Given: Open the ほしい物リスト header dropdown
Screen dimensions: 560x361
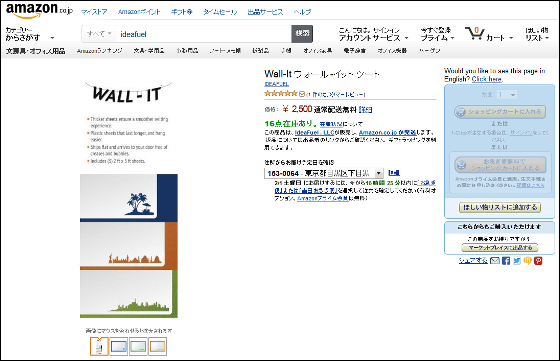Looking at the screenshot, I should (537, 34).
